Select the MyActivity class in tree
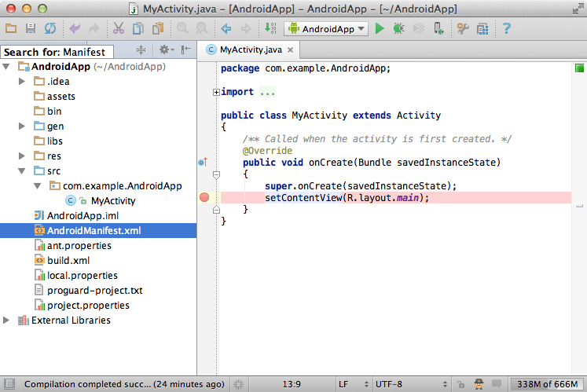The height and width of the screenshot is (392, 587). (101, 200)
